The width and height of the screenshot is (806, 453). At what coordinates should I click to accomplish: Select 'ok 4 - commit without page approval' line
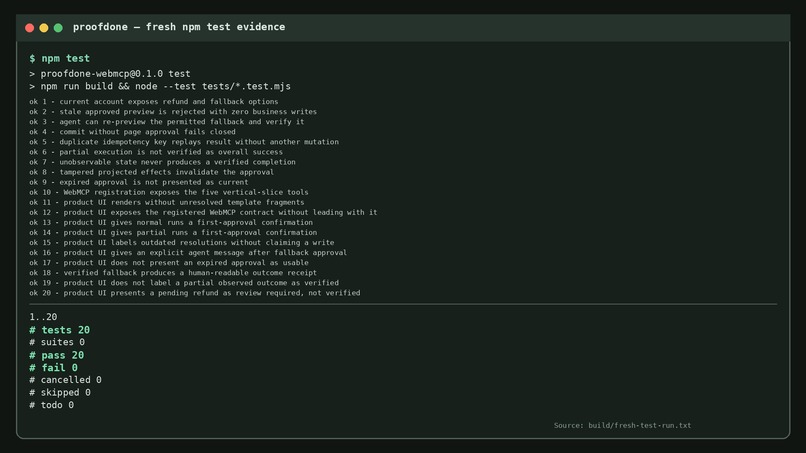click(133, 132)
